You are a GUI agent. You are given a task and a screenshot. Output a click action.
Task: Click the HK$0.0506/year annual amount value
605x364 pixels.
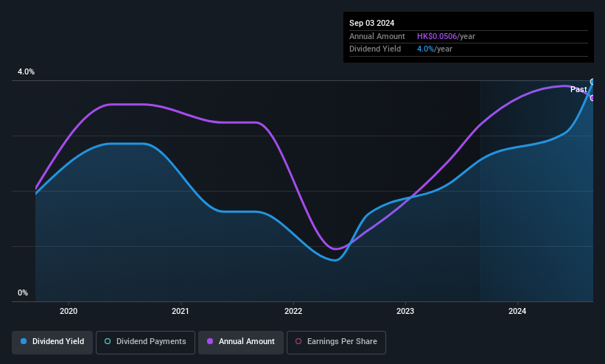[x=446, y=36]
